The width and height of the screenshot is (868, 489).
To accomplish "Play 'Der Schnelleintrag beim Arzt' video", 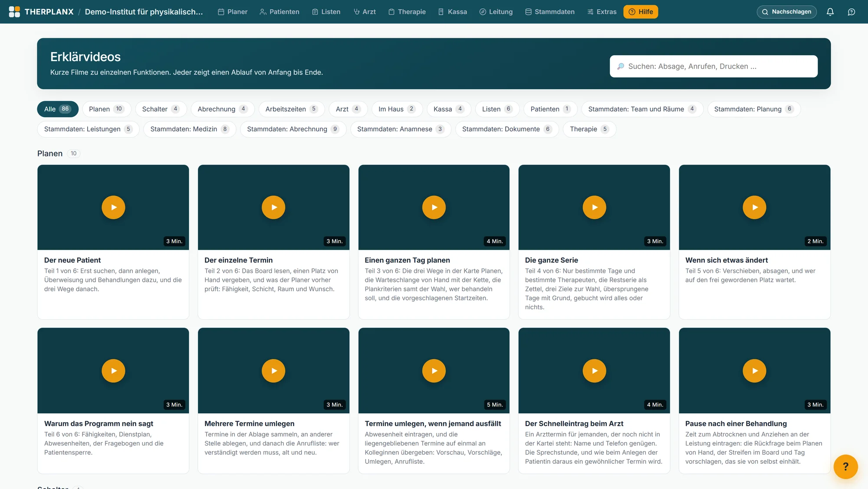I will [594, 370].
